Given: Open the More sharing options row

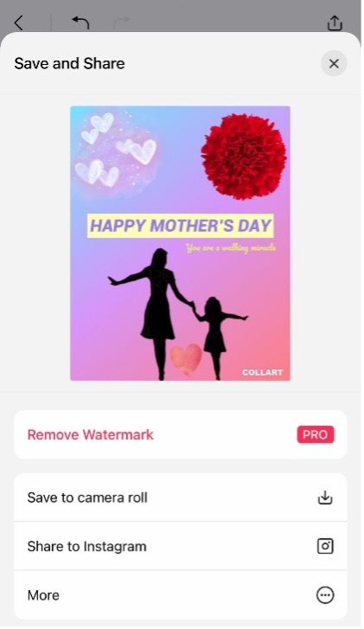Looking at the screenshot, I should click(181, 595).
